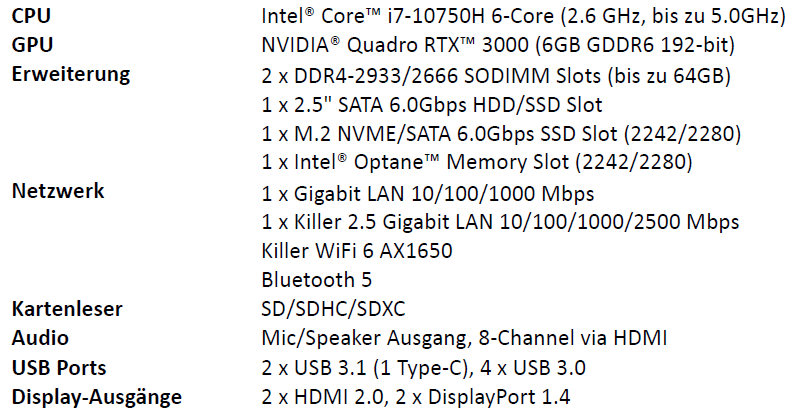The width and height of the screenshot is (800, 420).
Task: Click the Bluetooth 5 text
Action: coord(317,280)
